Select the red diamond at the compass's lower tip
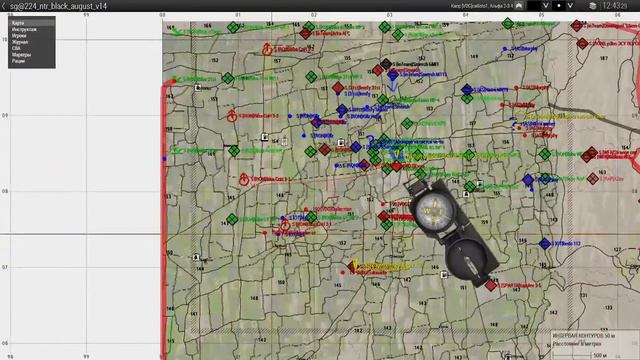The width and height of the screenshot is (640, 360). (491, 285)
